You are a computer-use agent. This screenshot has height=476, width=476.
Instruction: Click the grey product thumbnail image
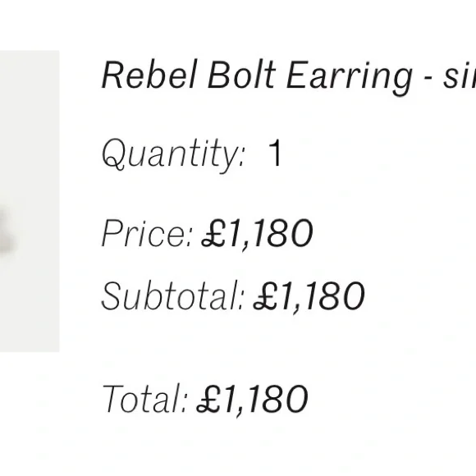click(x=30, y=201)
